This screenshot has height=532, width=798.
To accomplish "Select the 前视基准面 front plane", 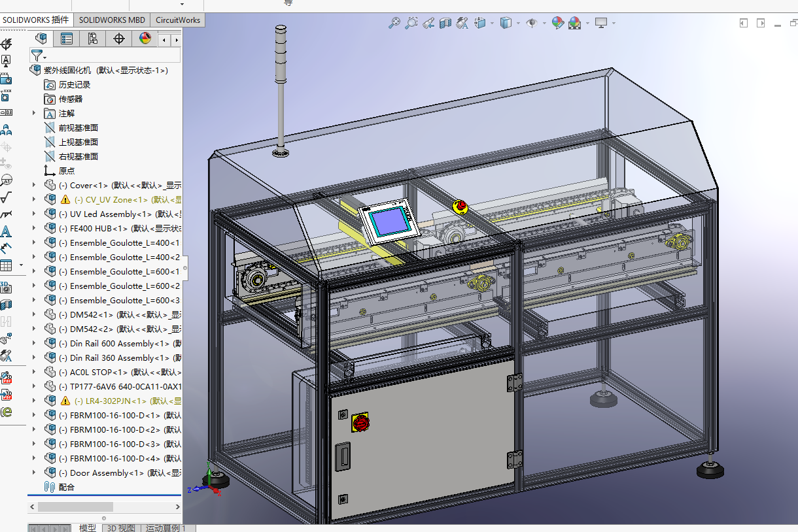I will (x=71, y=127).
